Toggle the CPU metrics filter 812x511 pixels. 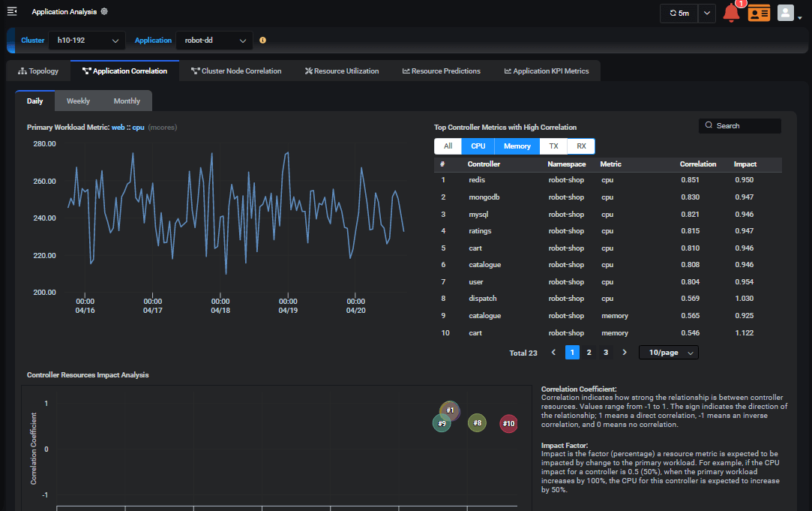(478, 146)
